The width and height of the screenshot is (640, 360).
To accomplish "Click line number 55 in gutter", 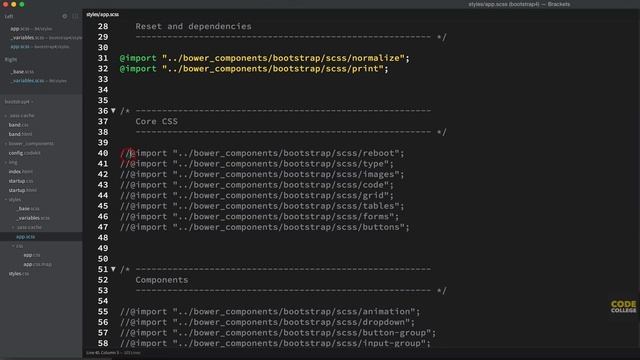I will [103, 311].
